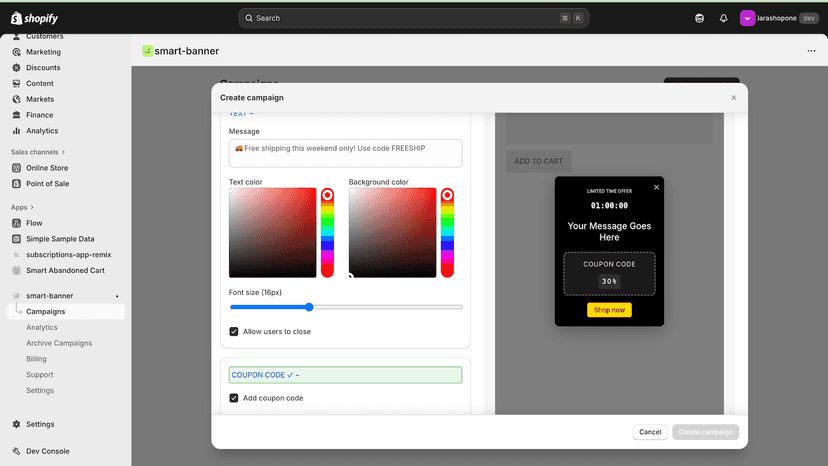Click the Point of Sale icon
Viewport: 828px width, 466px height.
16,183
